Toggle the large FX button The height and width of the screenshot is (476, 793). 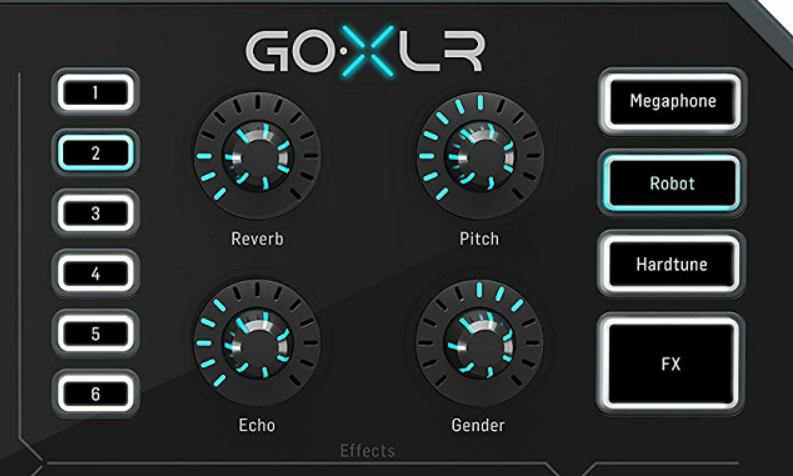click(670, 364)
